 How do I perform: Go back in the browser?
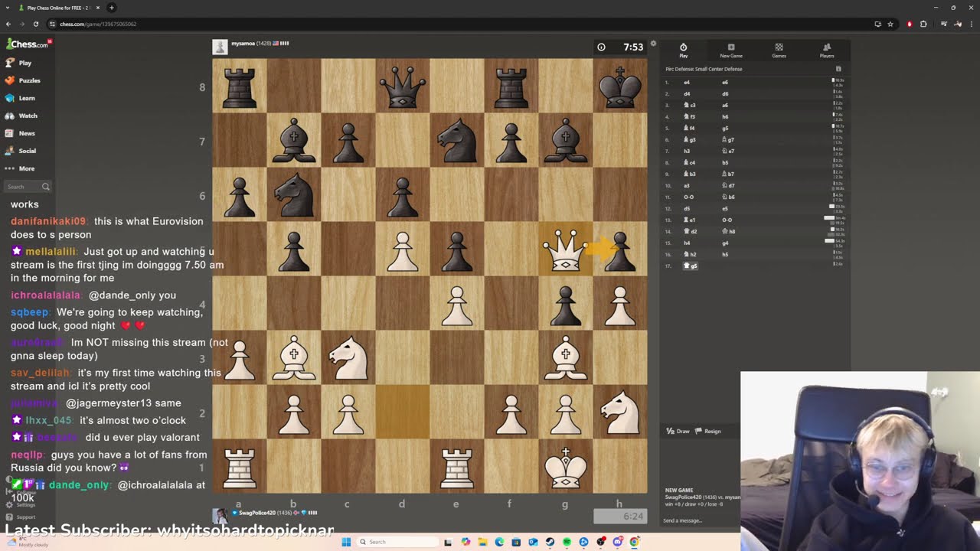pos(8,24)
